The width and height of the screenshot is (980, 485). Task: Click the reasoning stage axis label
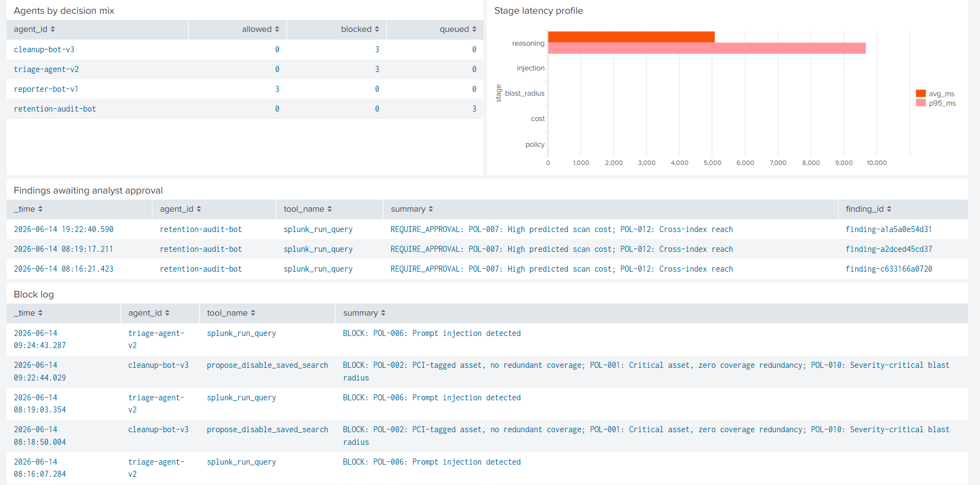coord(528,43)
